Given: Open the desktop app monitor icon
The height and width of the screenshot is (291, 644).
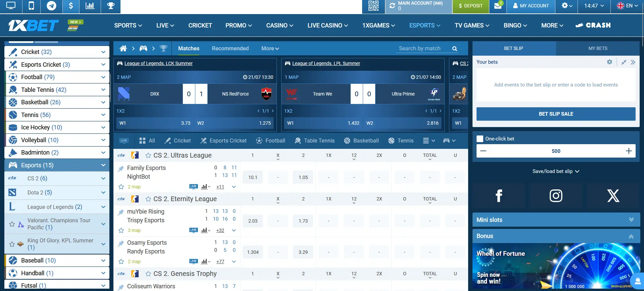Looking at the screenshot, I should 11,6.
